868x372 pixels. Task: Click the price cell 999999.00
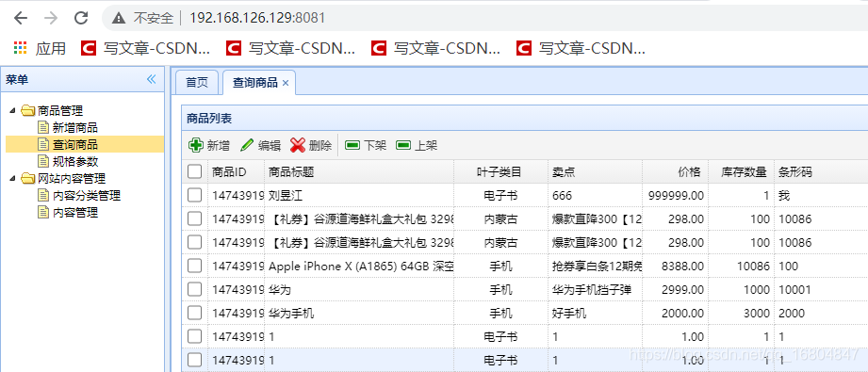pyautogui.click(x=676, y=196)
